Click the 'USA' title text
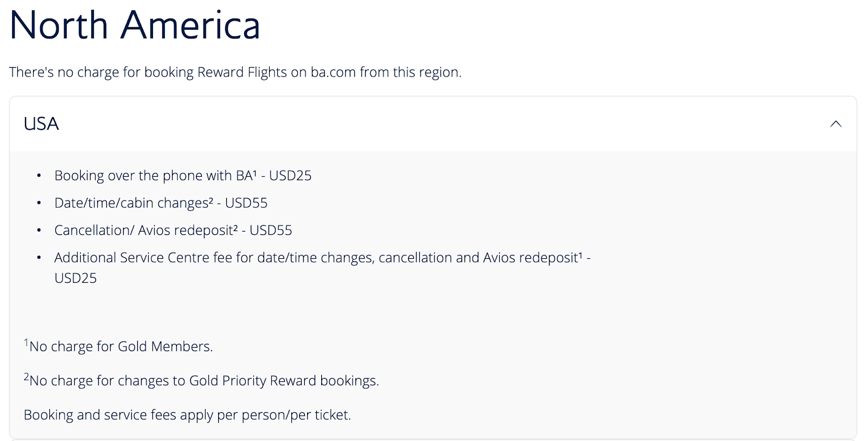The height and width of the screenshot is (441, 868). (41, 124)
